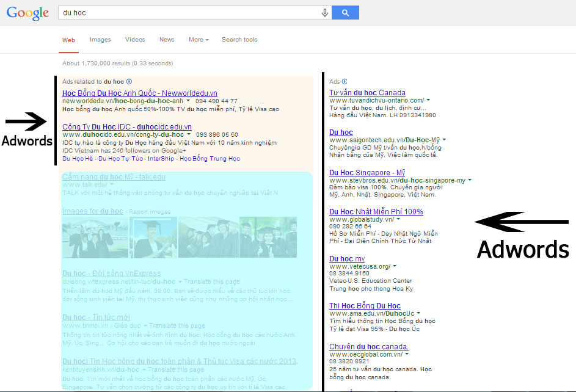This screenshot has width=576, height=392.
Task: Open second image thumbnail of single graduate
Action: [x=153, y=237]
